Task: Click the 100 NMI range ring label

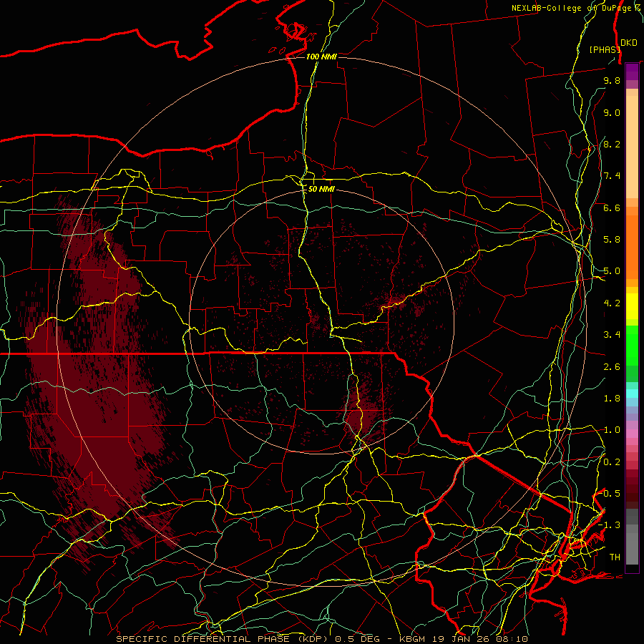Action: (x=321, y=57)
